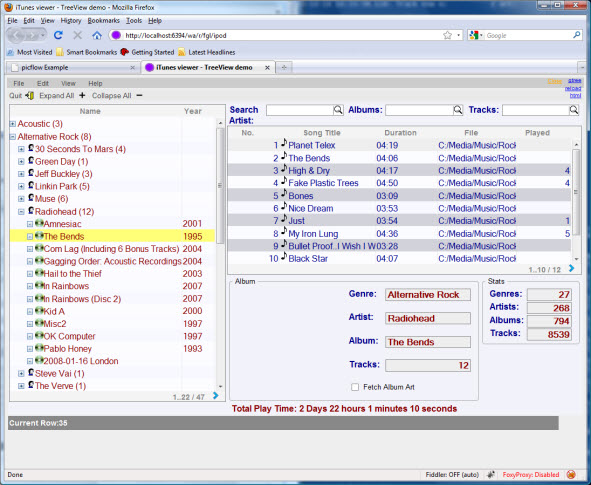
Task: Select the Hail to the Thief album row
Action: tap(112, 274)
